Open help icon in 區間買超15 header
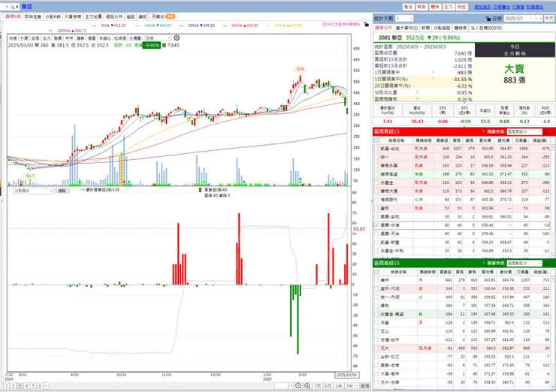 (484, 131)
